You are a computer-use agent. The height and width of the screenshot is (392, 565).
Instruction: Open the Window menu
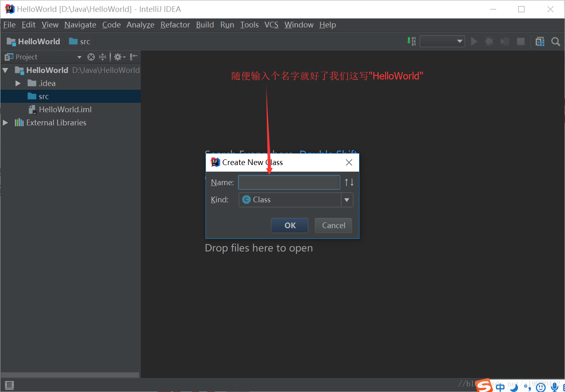click(x=299, y=25)
